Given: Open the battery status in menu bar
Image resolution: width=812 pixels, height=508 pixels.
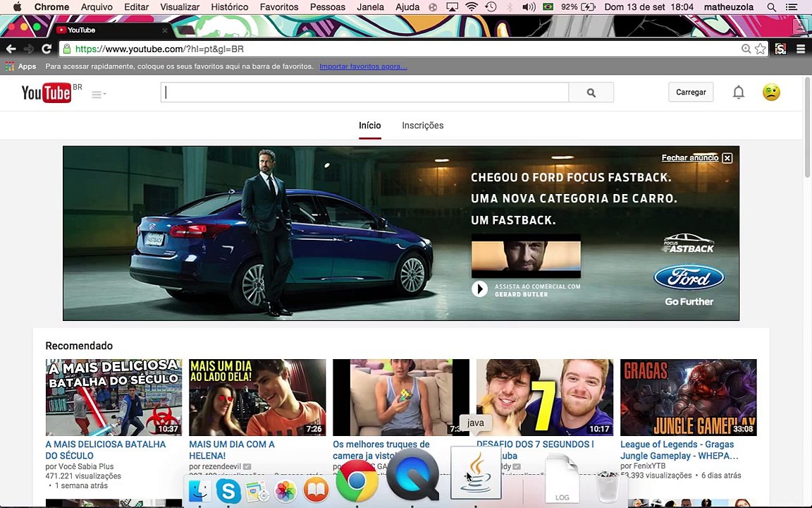Looking at the screenshot, I should pyautogui.click(x=579, y=7).
